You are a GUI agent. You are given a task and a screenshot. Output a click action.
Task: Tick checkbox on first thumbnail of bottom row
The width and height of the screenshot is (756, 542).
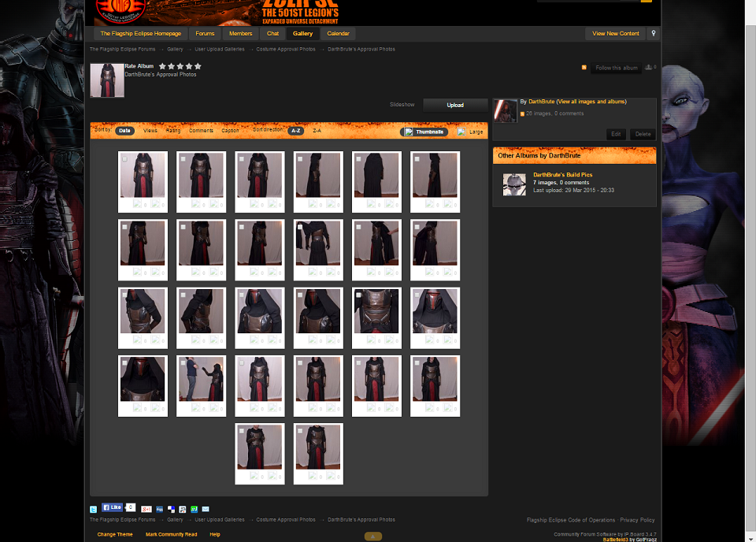(242, 431)
